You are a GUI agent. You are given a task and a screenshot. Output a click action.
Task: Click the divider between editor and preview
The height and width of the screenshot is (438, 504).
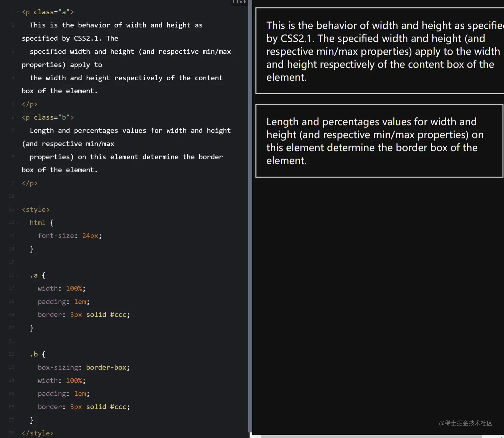click(250, 217)
